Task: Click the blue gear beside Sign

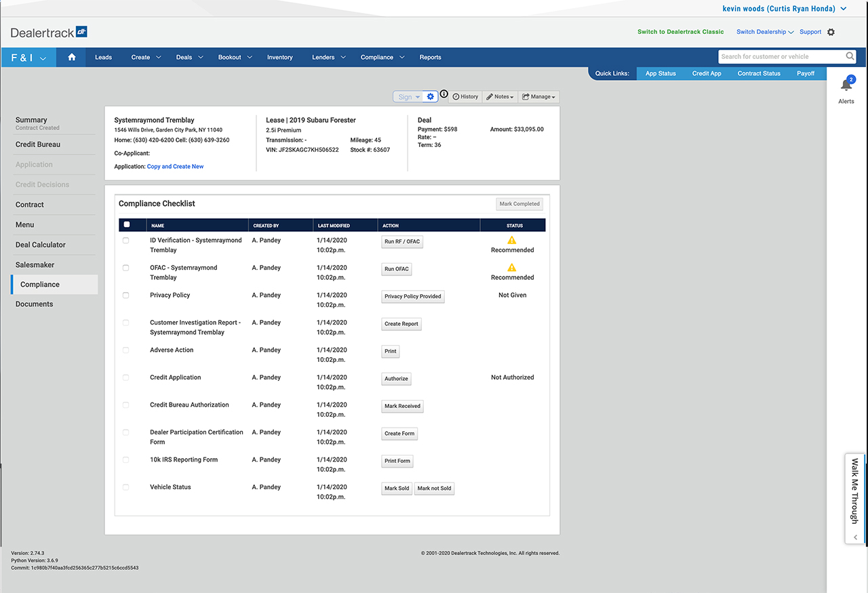Action: 430,97
